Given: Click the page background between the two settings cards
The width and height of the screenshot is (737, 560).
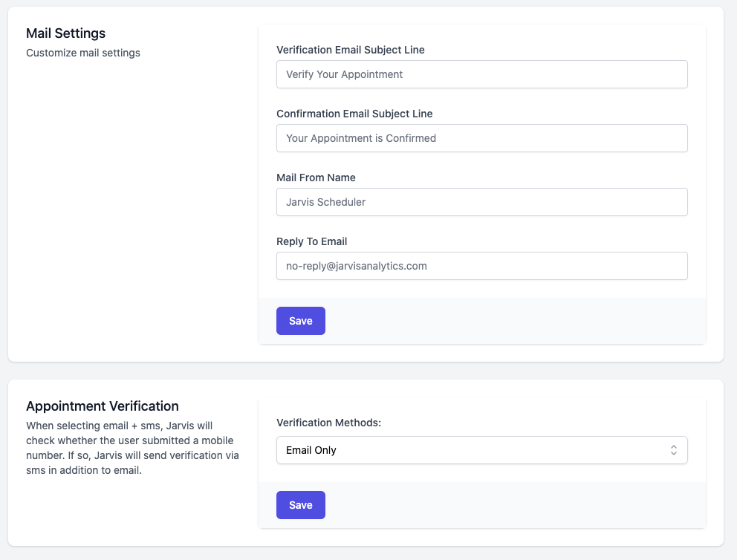Looking at the screenshot, I should [x=366, y=371].
